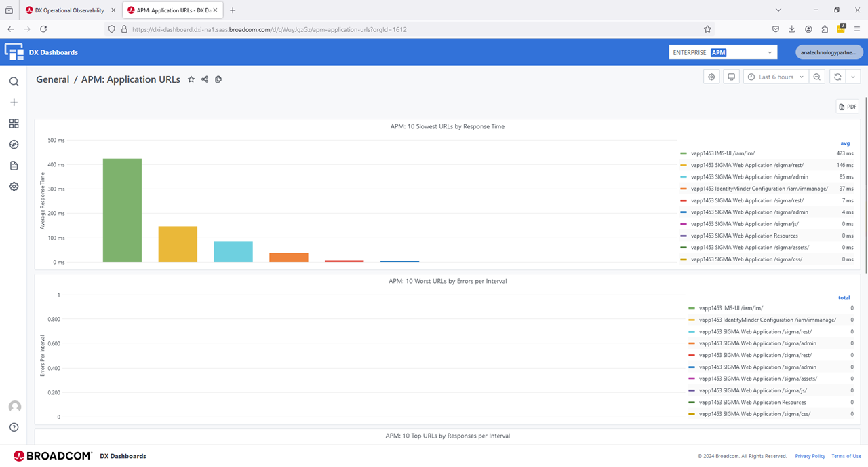
Task: Toggle IdentityMinder Configuration series in errors legend
Action: tap(767, 320)
